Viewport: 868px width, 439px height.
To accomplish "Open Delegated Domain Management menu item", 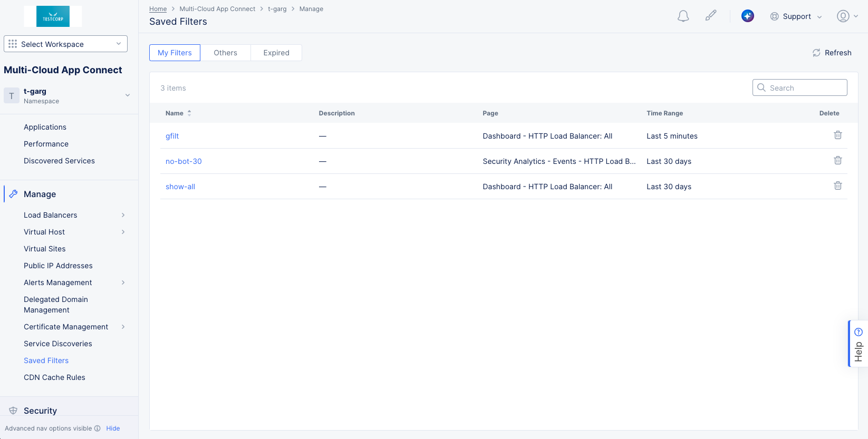I will [56, 305].
